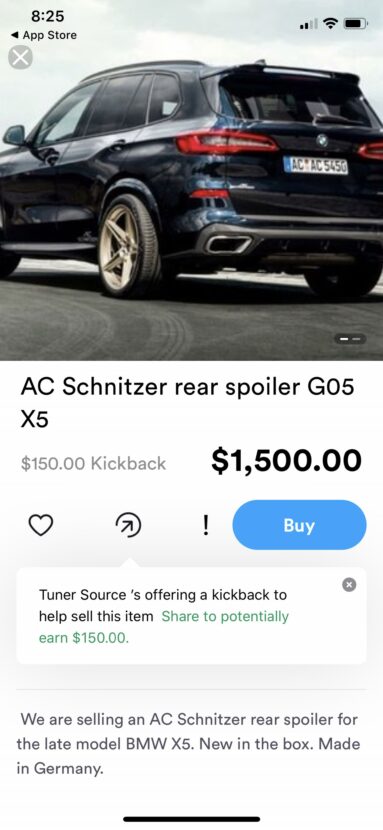The image size is (383, 830).
Task: Tap the image page indicator dots
Action: click(350, 338)
